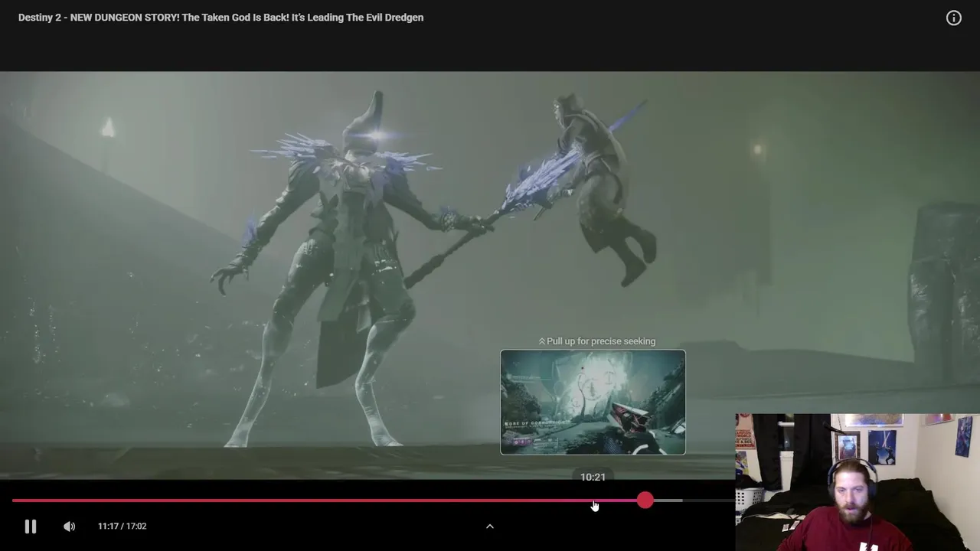Mute audio using the speaker icon
Image resolution: width=980 pixels, height=551 pixels.
pyautogui.click(x=69, y=527)
